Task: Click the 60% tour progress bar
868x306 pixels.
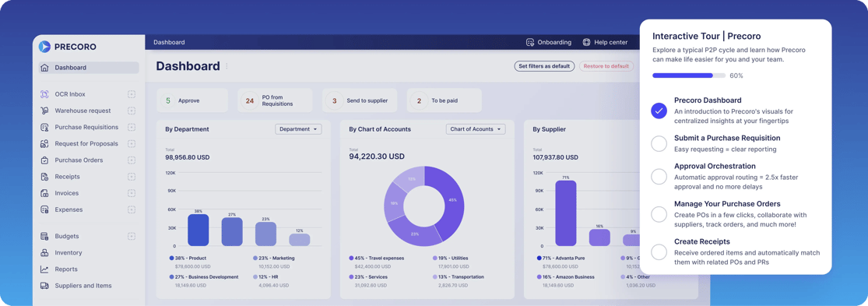Action: pos(689,76)
